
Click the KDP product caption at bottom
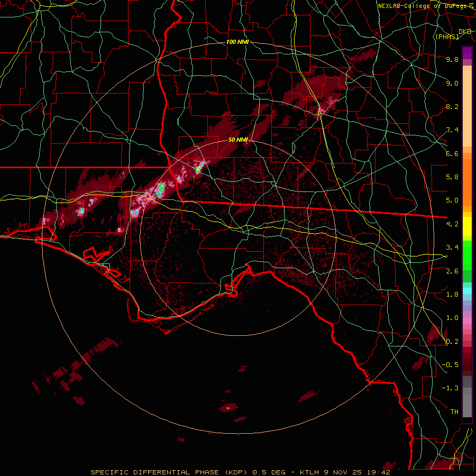241,472
